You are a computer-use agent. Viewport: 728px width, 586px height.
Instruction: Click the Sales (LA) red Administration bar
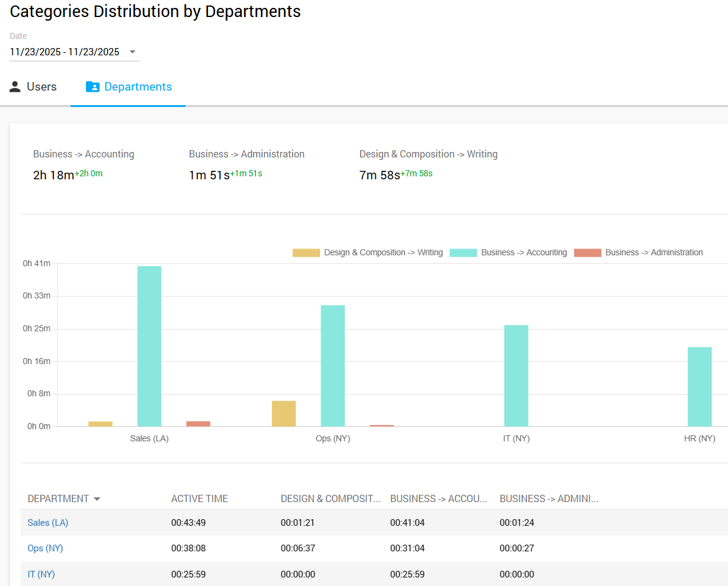198,424
